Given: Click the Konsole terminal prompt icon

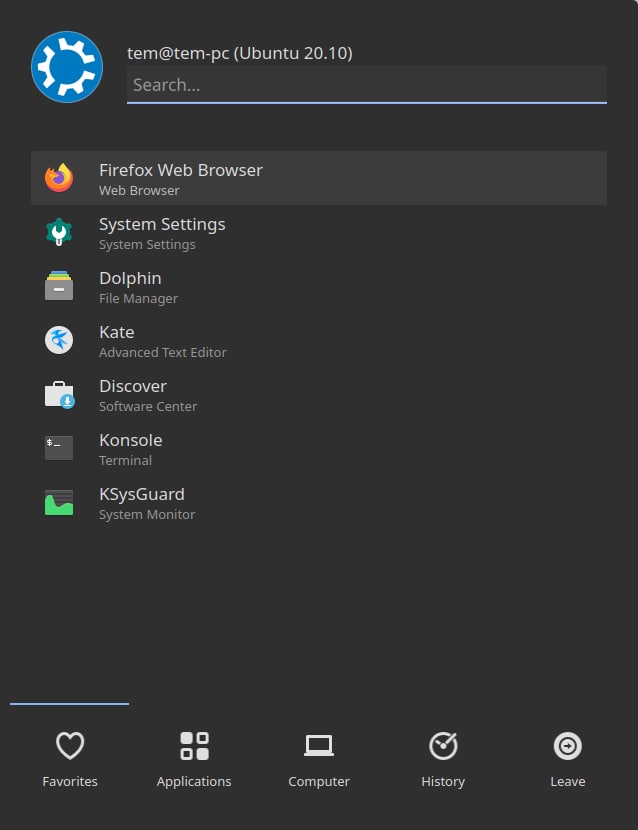Looking at the screenshot, I should click(59, 448).
